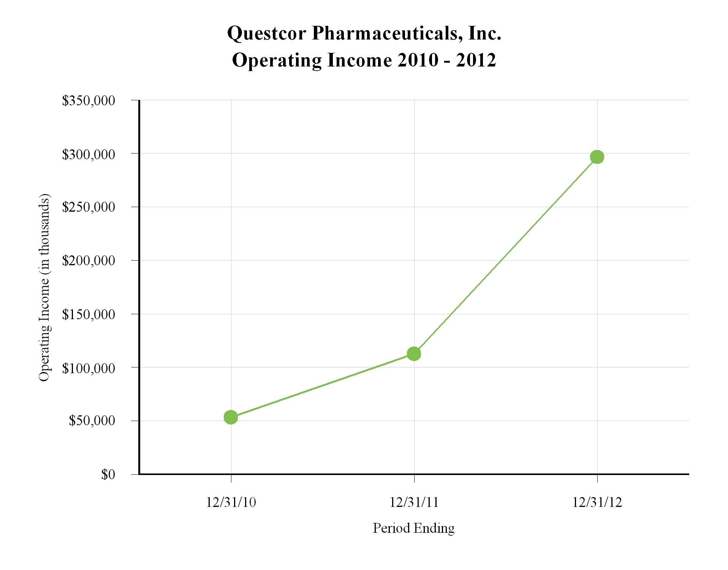This screenshot has width=728, height=570.
Task: Select the vertical Operating Income axis title
Action: 44,288
